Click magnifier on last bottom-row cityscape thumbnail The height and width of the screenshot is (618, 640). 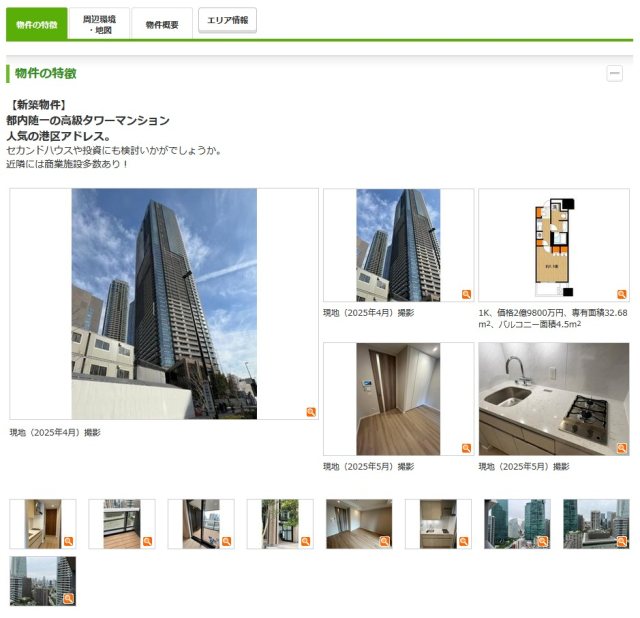coord(68,598)
